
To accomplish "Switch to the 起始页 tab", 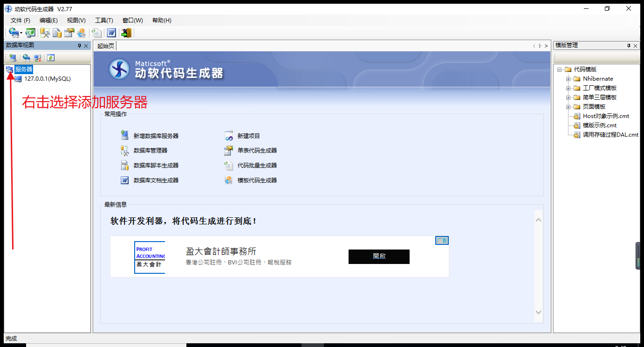I will click(x=105, y=46).
